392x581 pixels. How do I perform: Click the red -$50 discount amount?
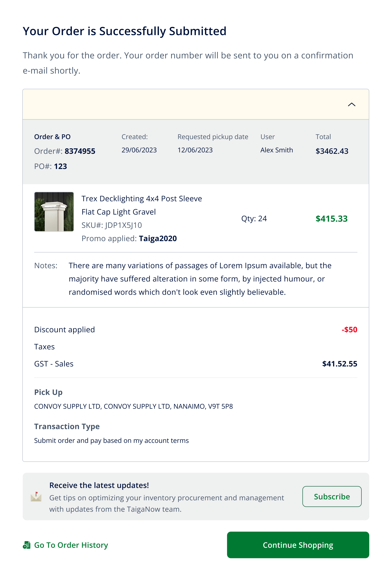[x=349, y=330]
